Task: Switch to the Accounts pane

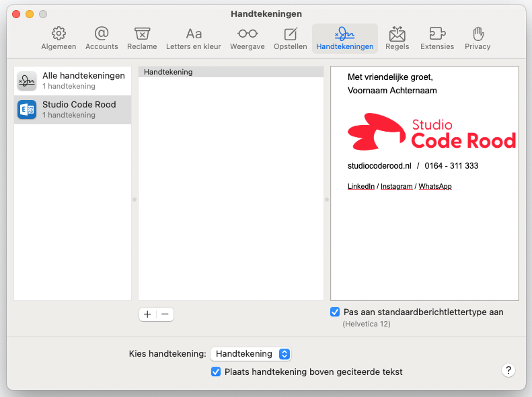Action: click(102, 38)
